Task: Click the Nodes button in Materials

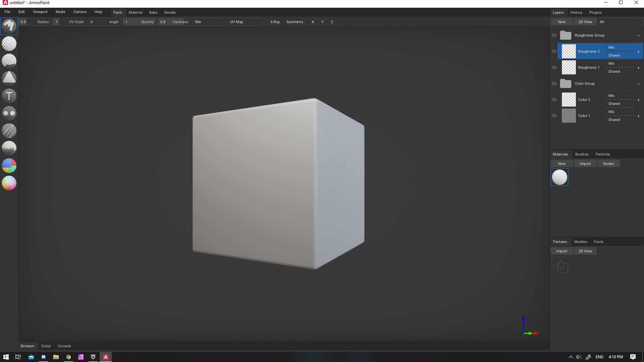Action: click(608, 164)
